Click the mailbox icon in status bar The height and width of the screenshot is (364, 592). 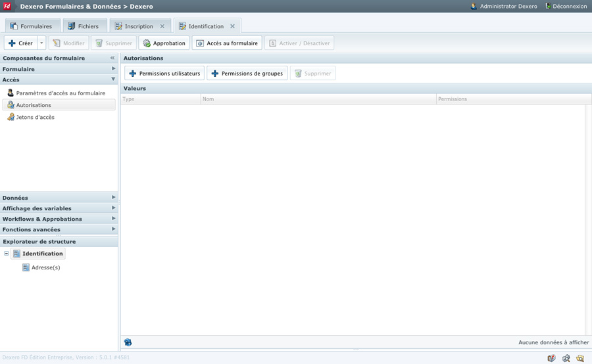[551, 358]
